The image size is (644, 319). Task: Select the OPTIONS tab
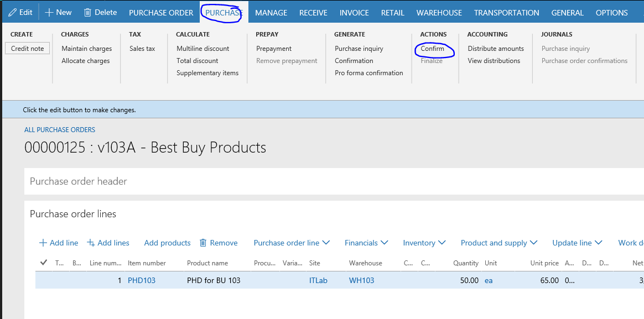611,13
